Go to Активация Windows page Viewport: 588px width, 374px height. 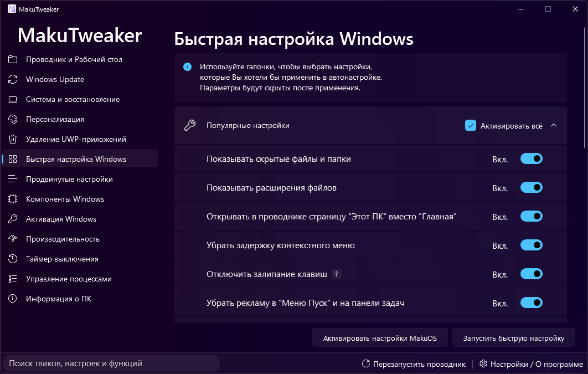pos(80,219)
